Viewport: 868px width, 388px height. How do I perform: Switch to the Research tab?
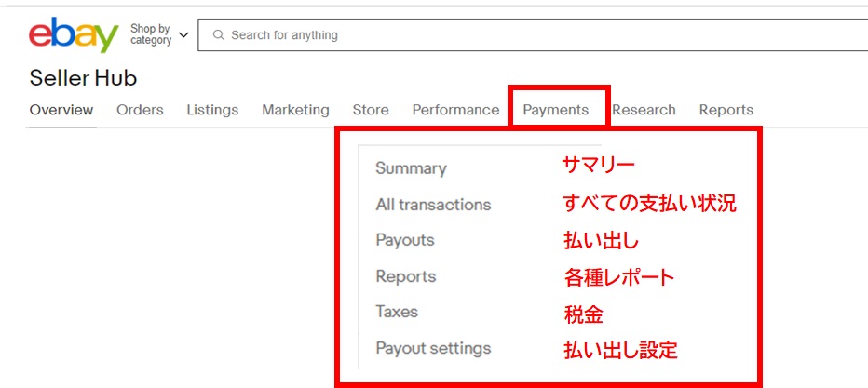pos(644,110)
